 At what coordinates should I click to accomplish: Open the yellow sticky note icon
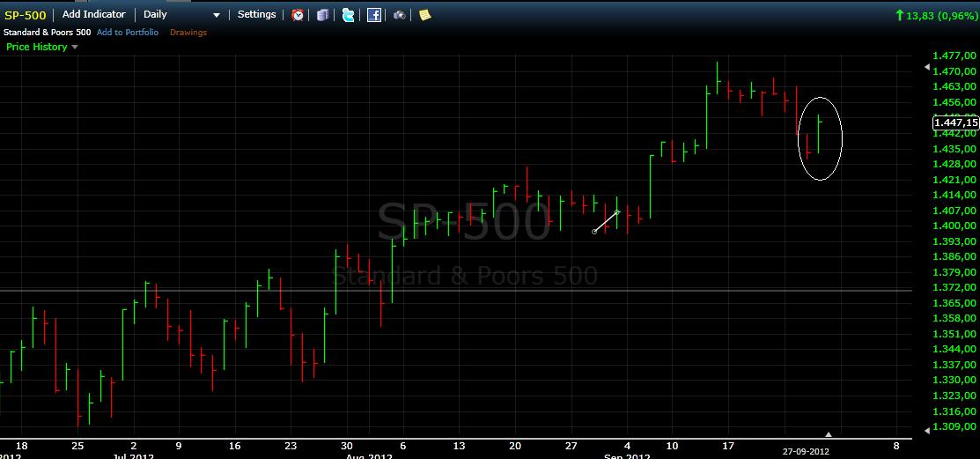tap(425, 15)
